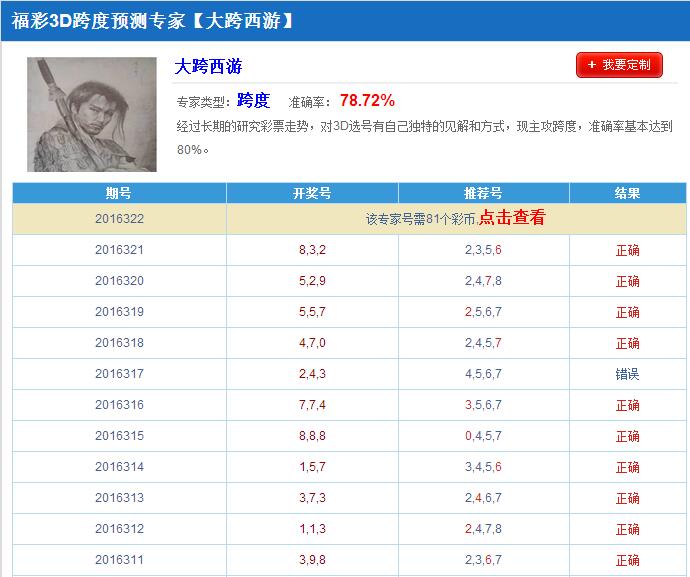This screenshot has height=577, width=690.
Task: Click the 正确 result for 2016311
Action: tap(628, 560)
